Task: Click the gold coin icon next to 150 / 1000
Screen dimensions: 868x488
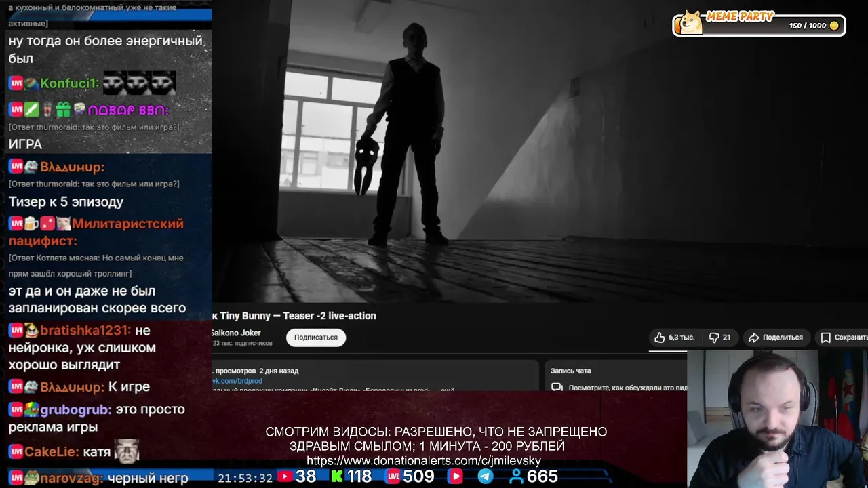Action: tap(834, 26)
